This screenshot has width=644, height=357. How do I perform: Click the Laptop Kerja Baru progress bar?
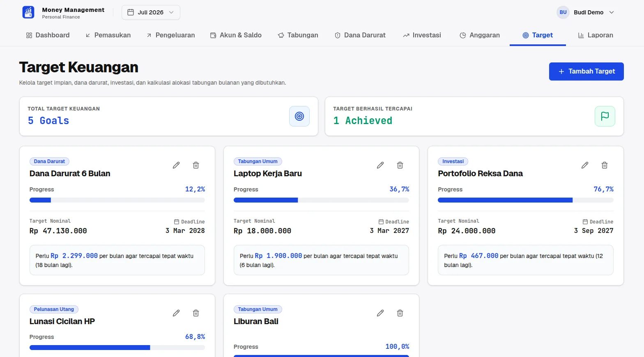pos(321,200)
